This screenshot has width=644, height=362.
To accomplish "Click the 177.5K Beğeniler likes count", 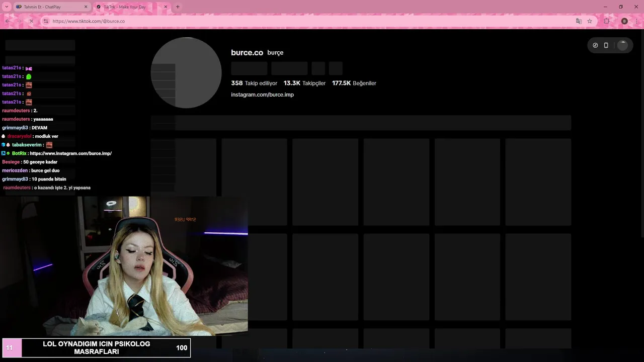I will (354, 83).
